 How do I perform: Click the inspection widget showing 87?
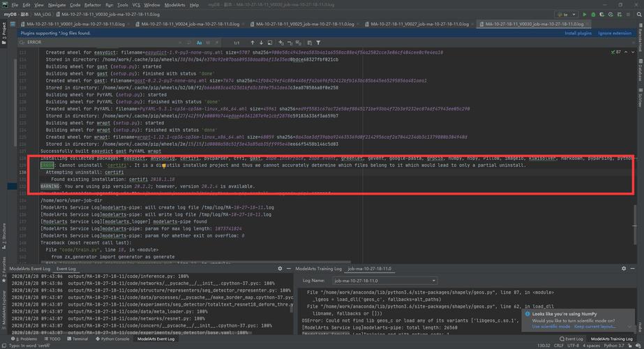coord(616,52)
